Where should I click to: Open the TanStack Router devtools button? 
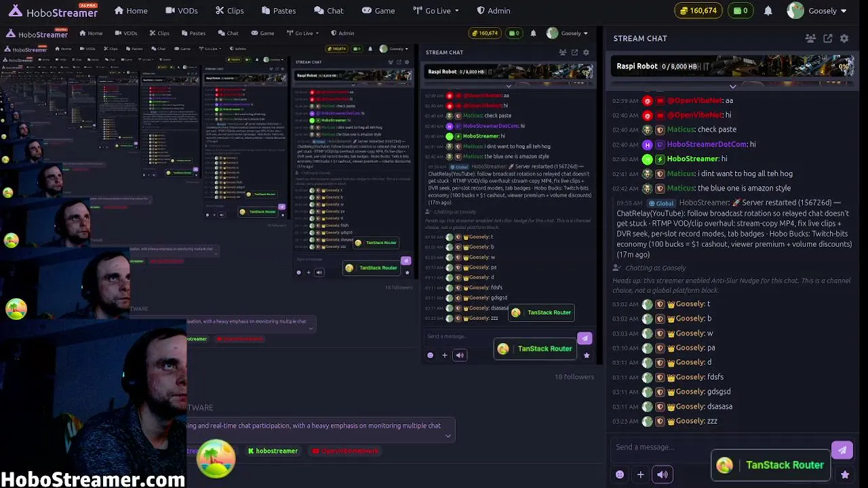pyautogui.click(x=771, y=465)
